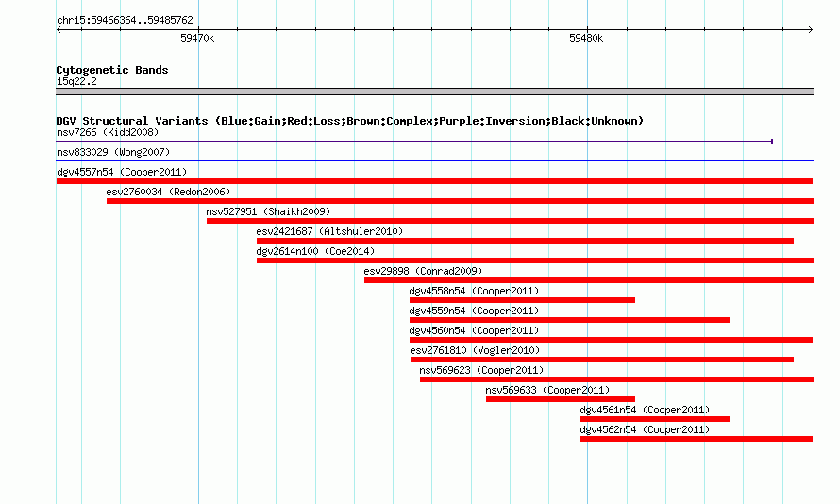840x504 pixels.
Task: Select the dgv4562n54 red loss bar
Action: point(697,439)
